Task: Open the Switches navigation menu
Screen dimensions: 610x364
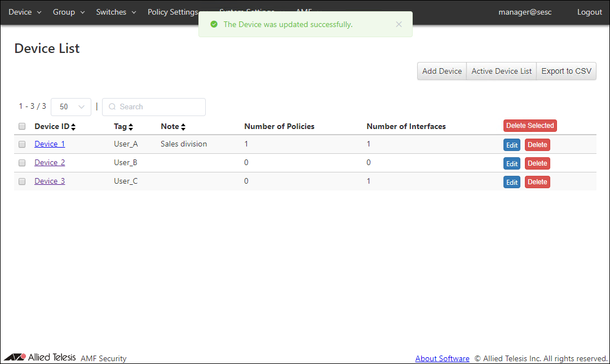Action: [116, 12]
